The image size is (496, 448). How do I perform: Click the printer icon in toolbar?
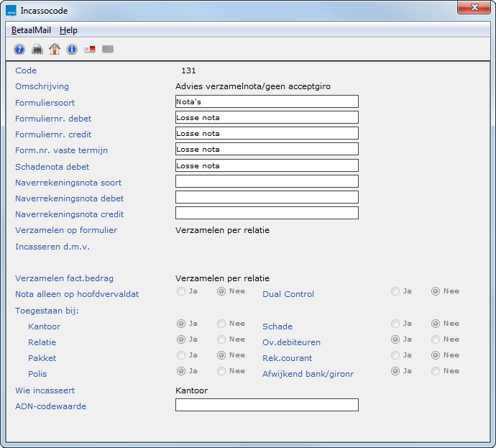[x=37, y=50]
